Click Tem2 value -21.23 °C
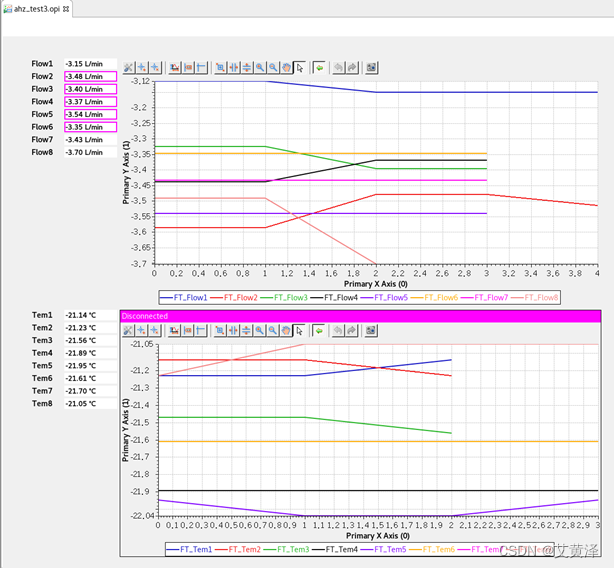The height and width of the screenshot is (568, 614). 90,328
